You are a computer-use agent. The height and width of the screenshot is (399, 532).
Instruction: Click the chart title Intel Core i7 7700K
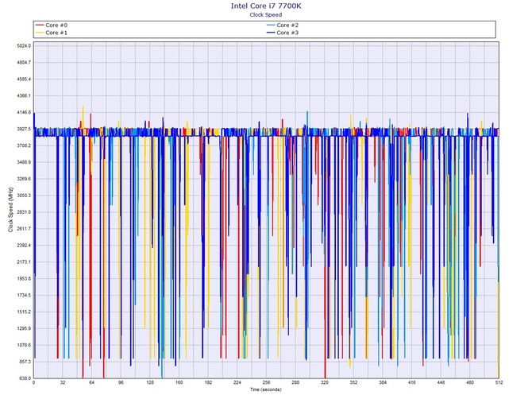click(x=266, y=6)
